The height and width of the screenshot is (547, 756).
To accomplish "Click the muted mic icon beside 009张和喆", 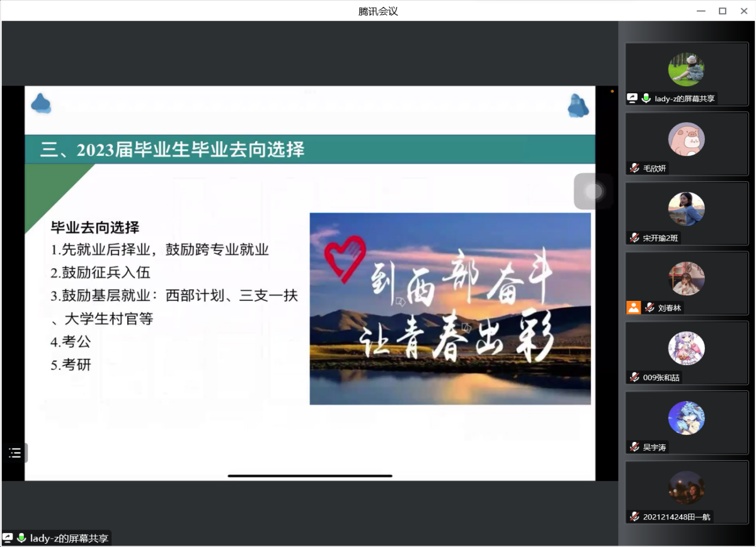I will (634, 378).
